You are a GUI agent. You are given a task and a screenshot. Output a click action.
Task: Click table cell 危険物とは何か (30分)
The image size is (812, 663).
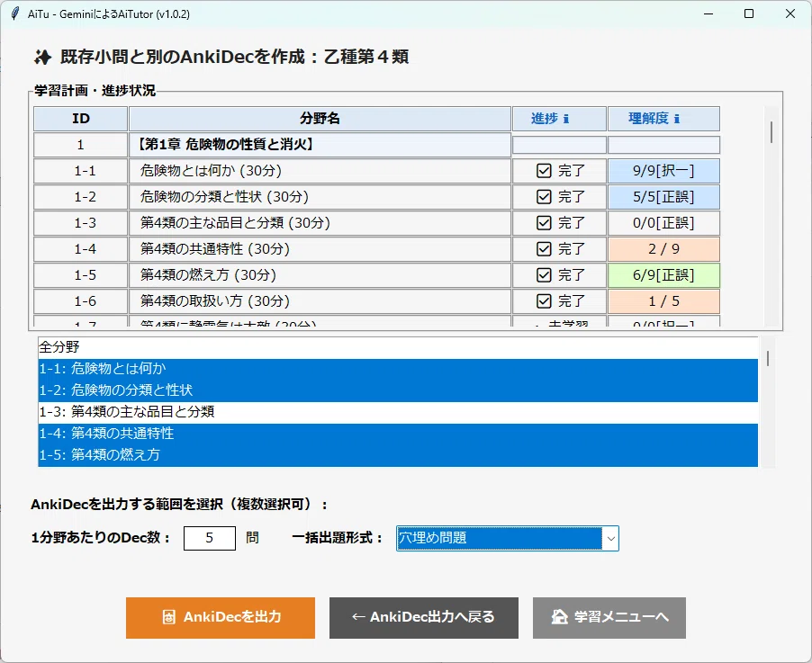coord(320,171)
